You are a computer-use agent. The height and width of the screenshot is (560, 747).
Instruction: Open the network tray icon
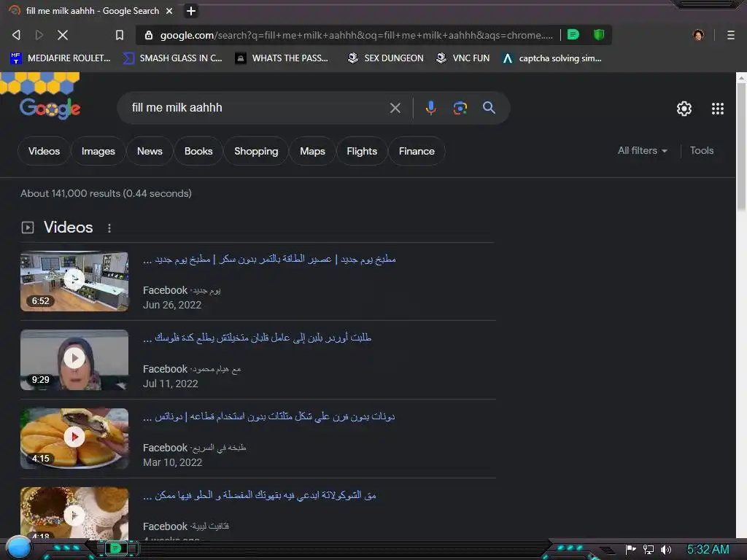[648, 550]
